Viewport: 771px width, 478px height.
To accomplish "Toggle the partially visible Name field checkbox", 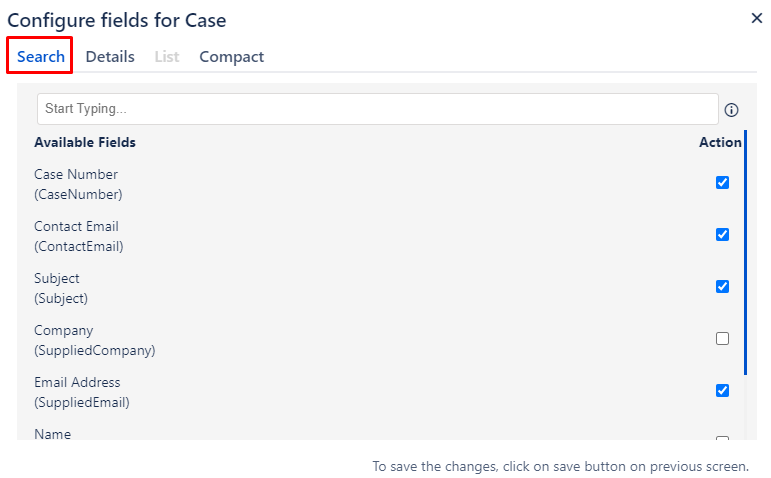I will coord(722,438).
